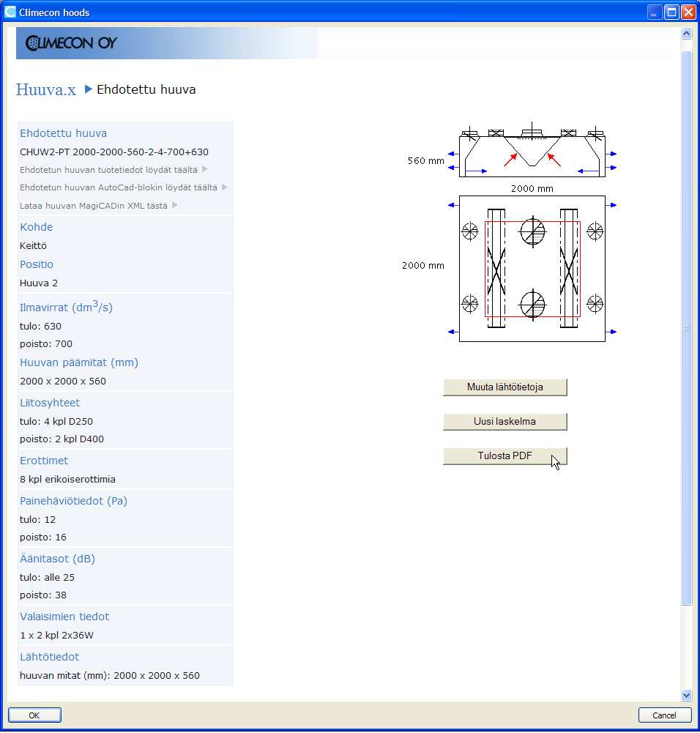Click arrow icon after AutoCad-blokin link
This screenshot has height=733, width=700.
coord(225,187)
